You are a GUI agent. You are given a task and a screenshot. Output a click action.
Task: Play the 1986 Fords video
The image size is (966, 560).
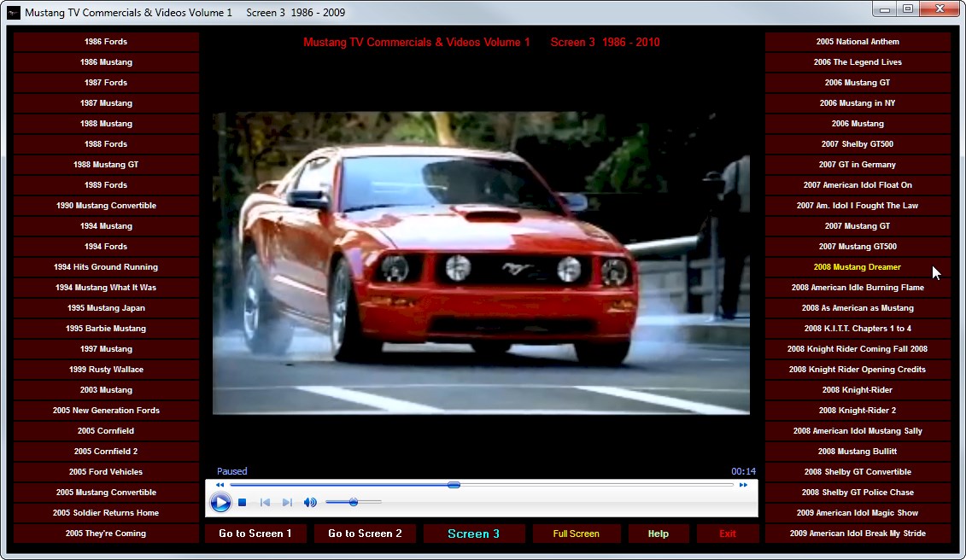[106, 42]
